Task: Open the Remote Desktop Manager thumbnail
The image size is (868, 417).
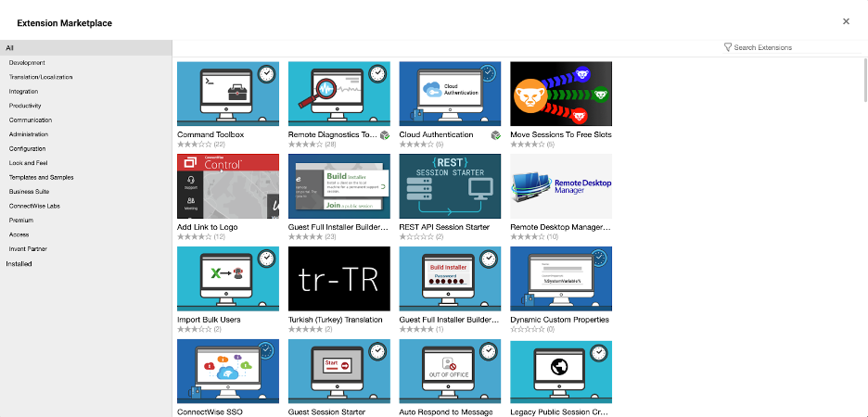Action: 561,186
